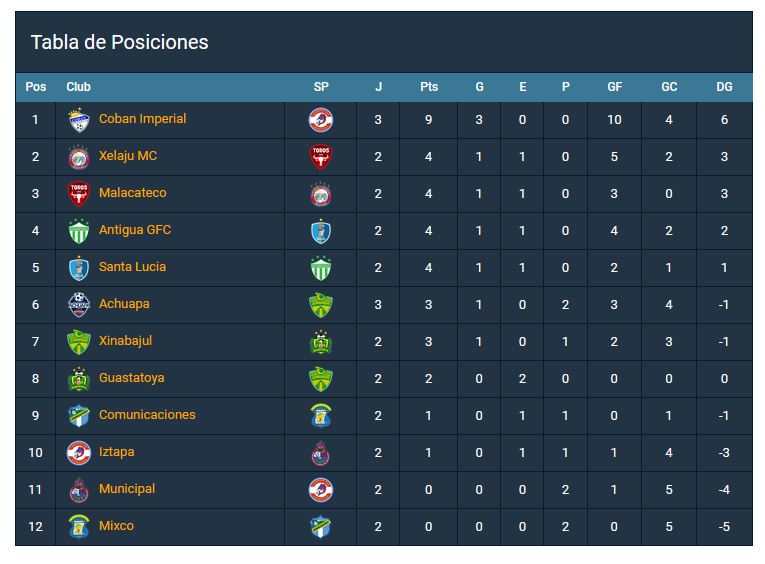Click the Malacateco Toros crest beside its name

pyautogui.click(x=79, y=194)
